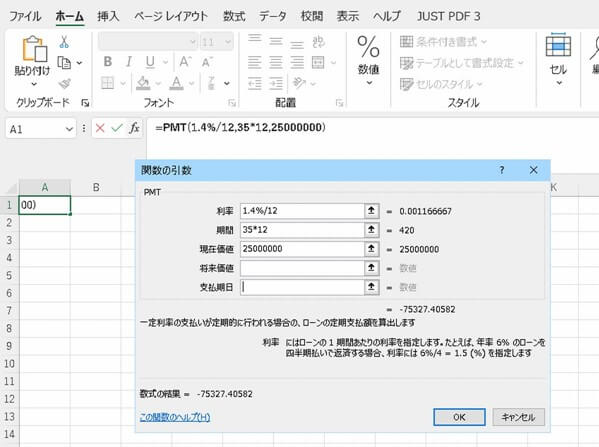Open セルのスタイル cell styles menu
Viewport: 599px width, 447px height.
coord(441,84)
